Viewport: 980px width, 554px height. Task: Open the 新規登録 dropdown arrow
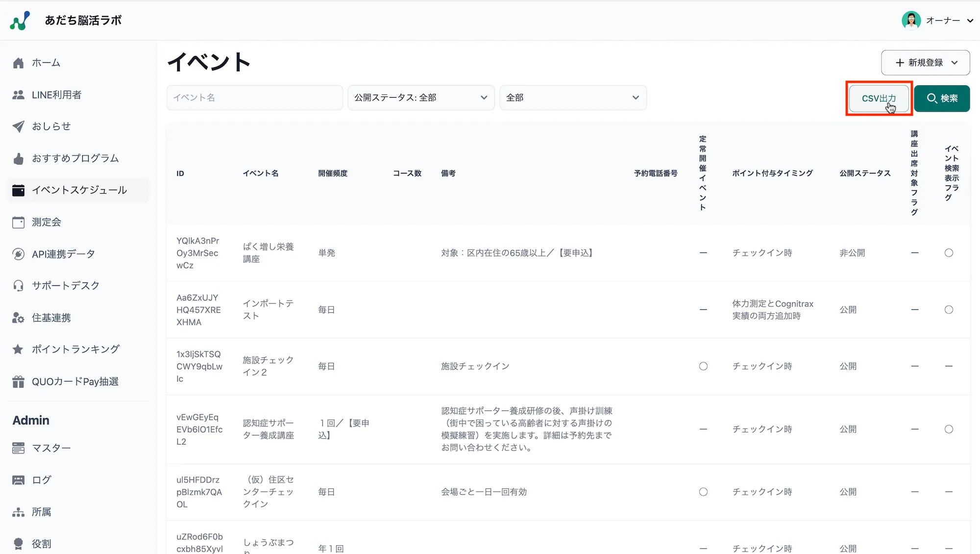954,63
